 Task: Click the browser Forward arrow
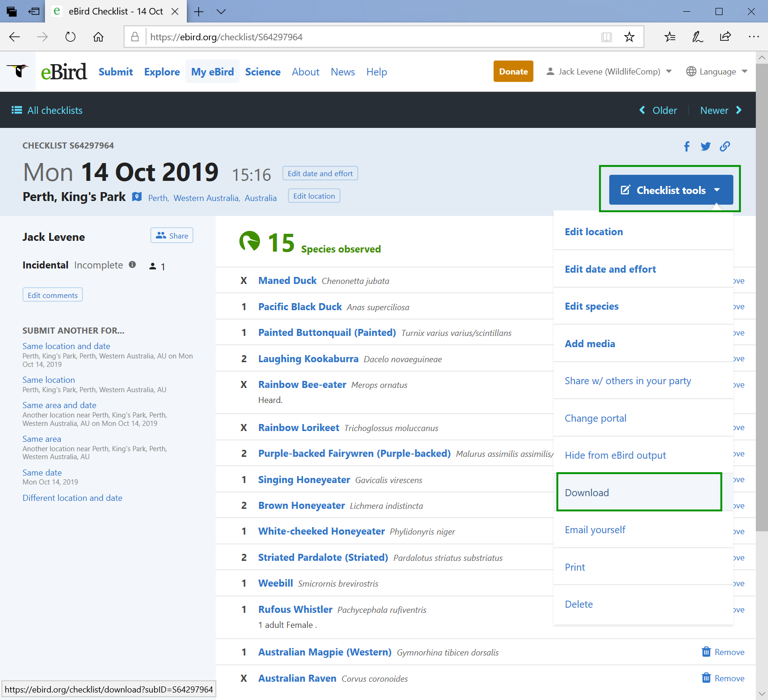coord(43,37)
